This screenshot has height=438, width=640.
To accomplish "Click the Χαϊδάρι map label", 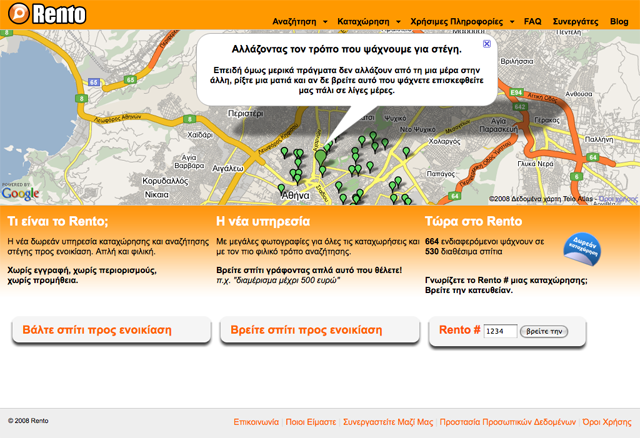I will pos(200,135).
